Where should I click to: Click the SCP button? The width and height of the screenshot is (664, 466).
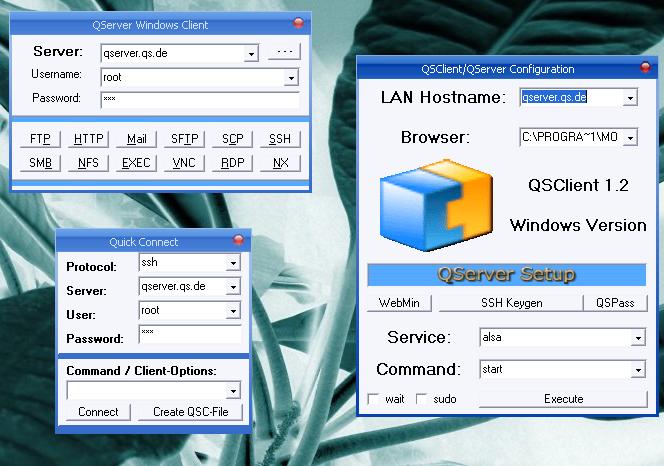[232, 139]
